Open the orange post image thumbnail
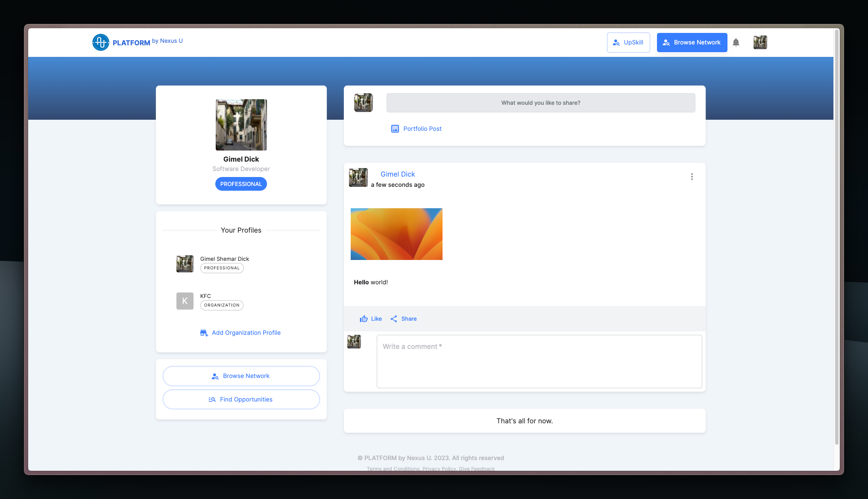 [x=396, y=234]
